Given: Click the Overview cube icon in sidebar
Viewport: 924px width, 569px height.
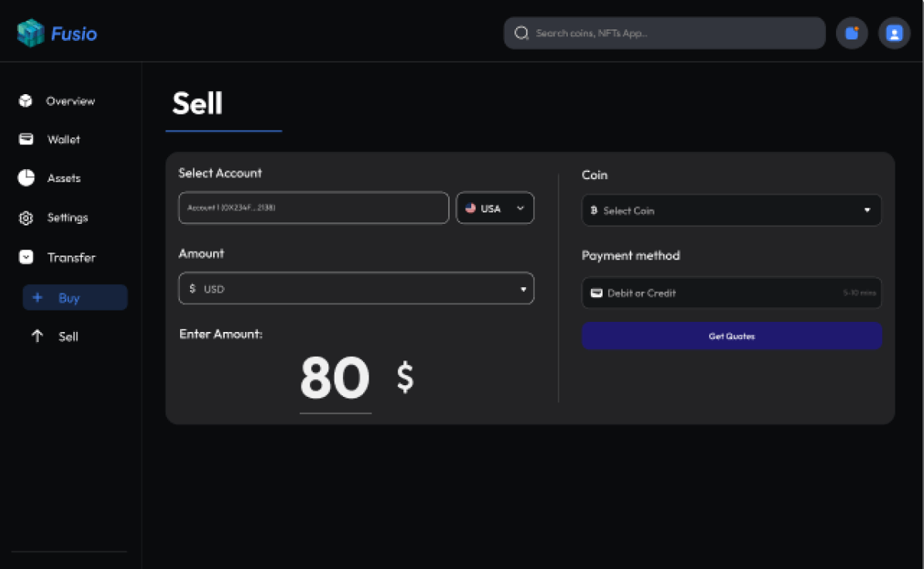Looking at the screenshot, I should 25,101.
